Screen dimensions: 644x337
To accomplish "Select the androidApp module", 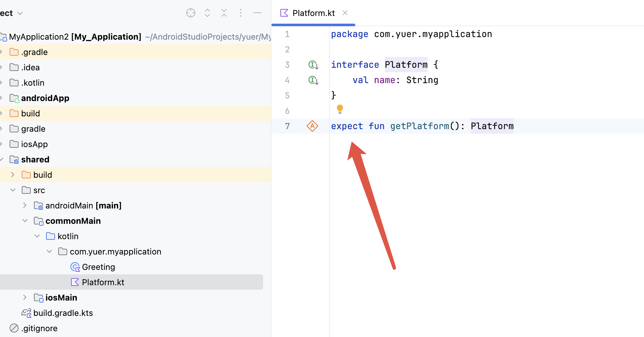I will tap(135, 98).
